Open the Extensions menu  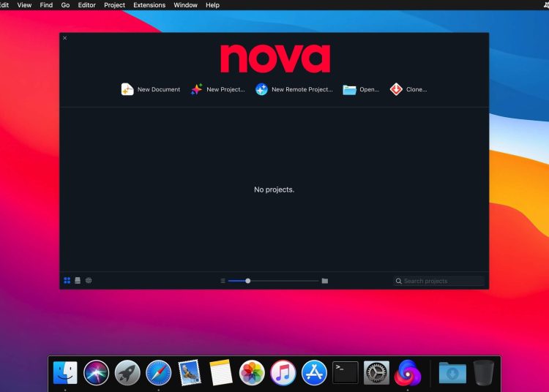coord(149,5)
